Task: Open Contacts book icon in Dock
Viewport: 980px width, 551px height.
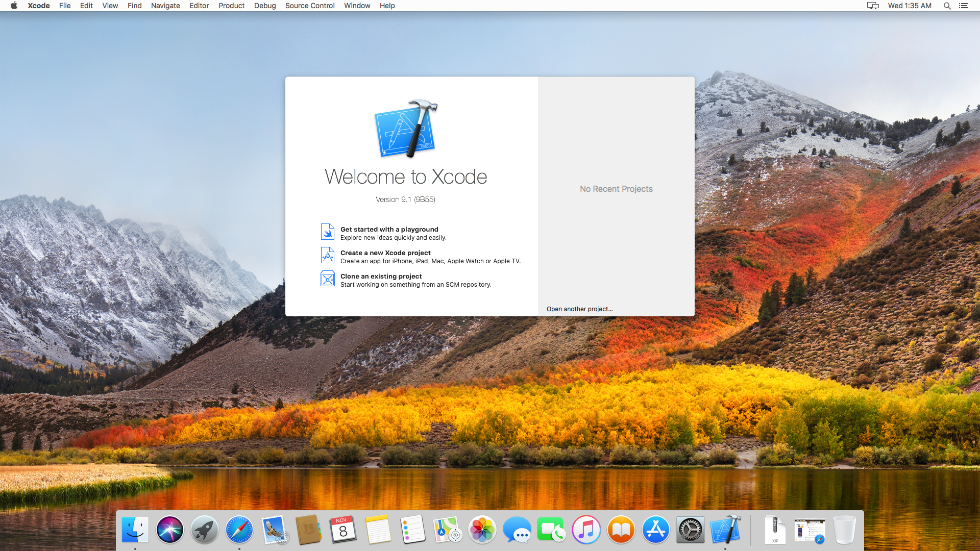Action: (309, 530)
